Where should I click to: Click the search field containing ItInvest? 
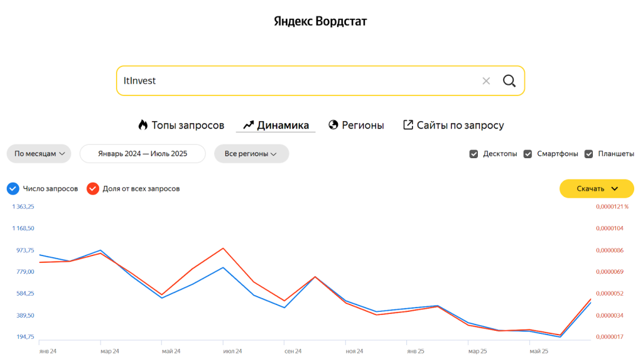point(295,81)
